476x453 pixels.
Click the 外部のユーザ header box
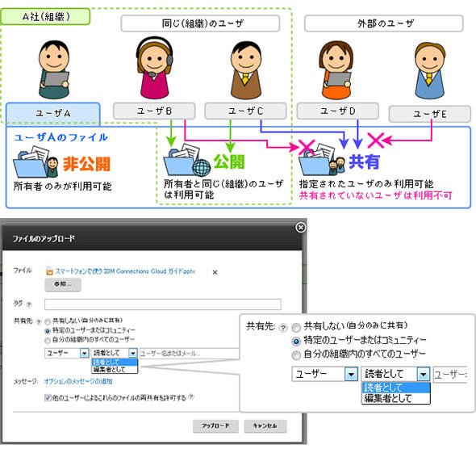(x=384, y=23)
